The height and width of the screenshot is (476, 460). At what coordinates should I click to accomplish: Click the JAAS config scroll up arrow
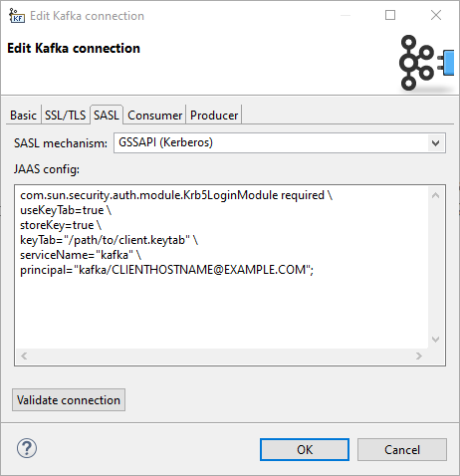(435, 195)
